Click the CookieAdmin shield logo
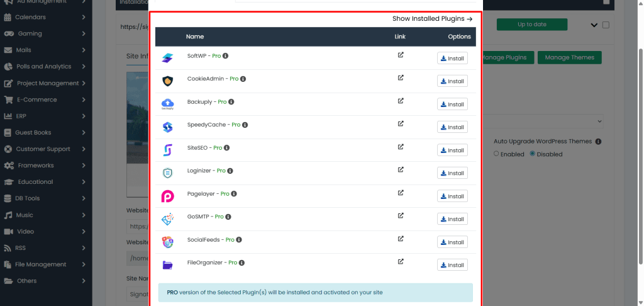 pos(167,81)
